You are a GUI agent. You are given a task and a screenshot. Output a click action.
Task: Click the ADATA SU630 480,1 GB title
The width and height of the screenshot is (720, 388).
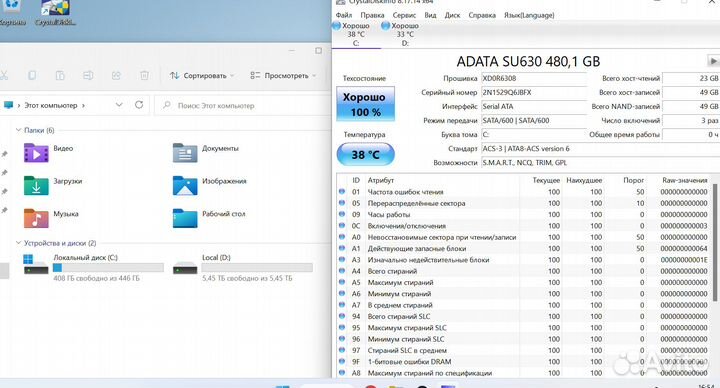click(528, 62)
